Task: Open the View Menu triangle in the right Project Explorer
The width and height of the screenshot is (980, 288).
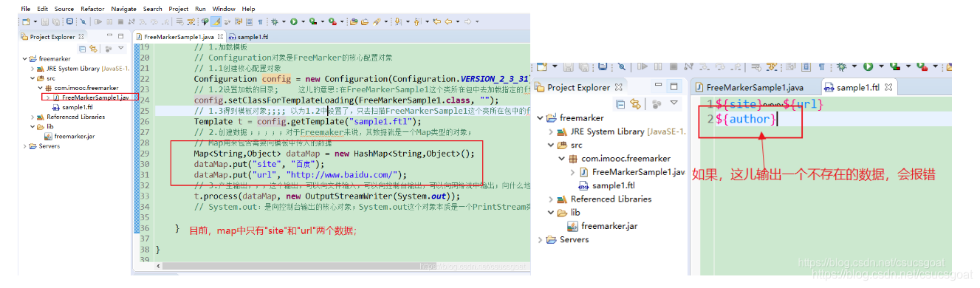Action: pyautogui.click(x=674, y=103)
